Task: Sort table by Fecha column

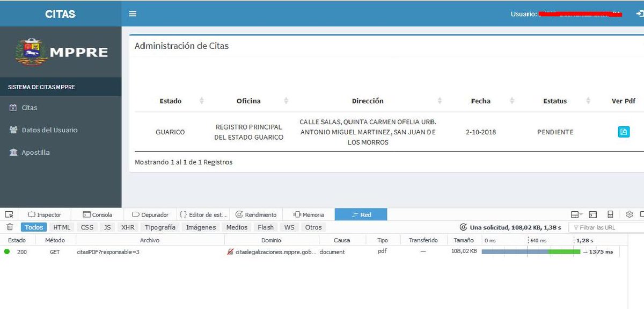Action: coord(481,101)
